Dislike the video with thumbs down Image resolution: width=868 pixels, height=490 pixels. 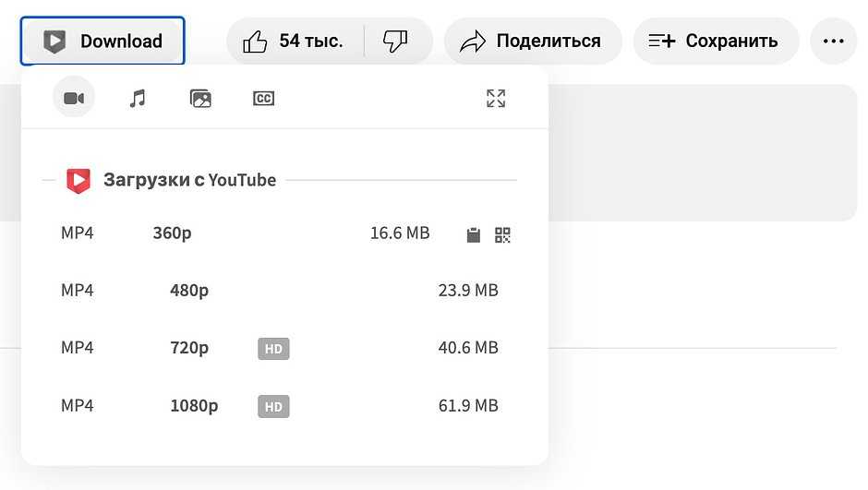[x=395, y=41]
